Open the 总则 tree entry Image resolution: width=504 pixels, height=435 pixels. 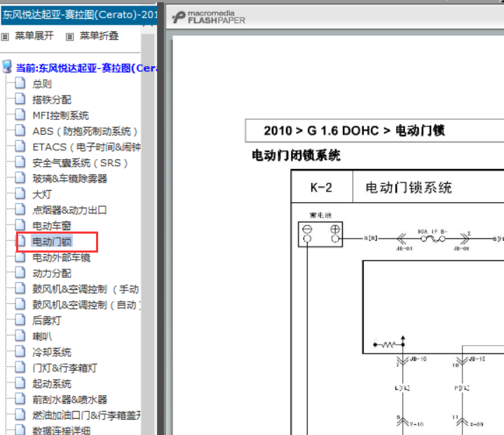click(x=42, y=84)
